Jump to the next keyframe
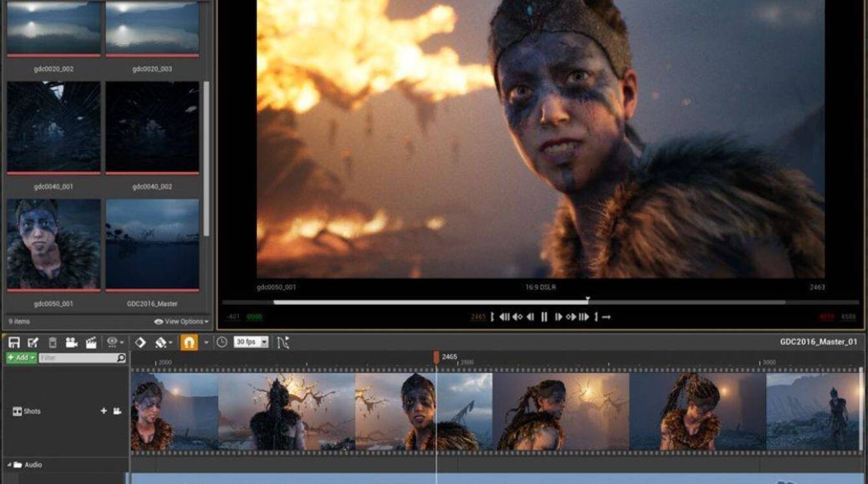868x484 pixels. tap(571, 317)
